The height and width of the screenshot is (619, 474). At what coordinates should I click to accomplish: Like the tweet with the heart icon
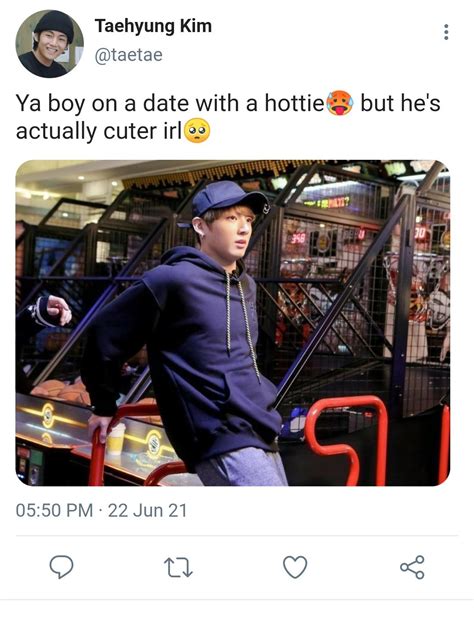point(295,567)
